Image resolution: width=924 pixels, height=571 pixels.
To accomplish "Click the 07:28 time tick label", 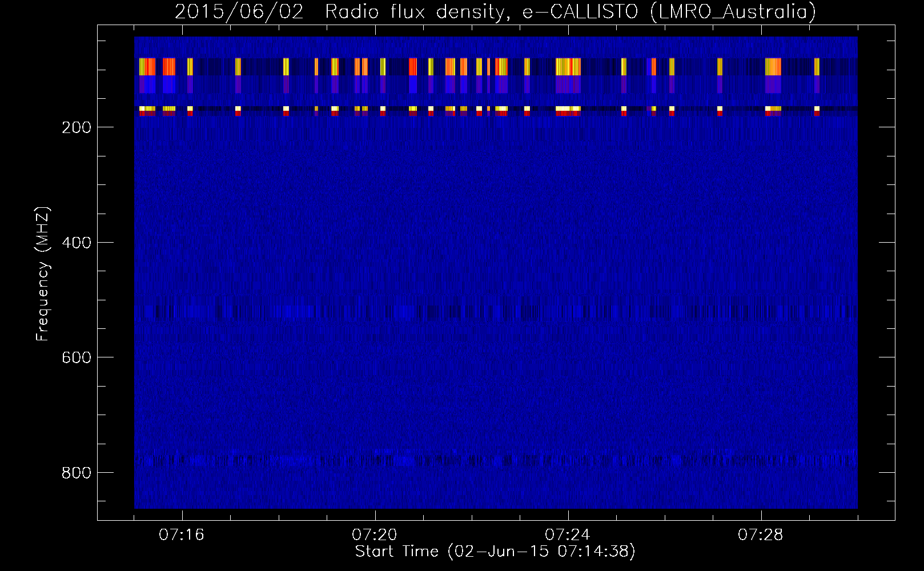I will coord(761,535).
